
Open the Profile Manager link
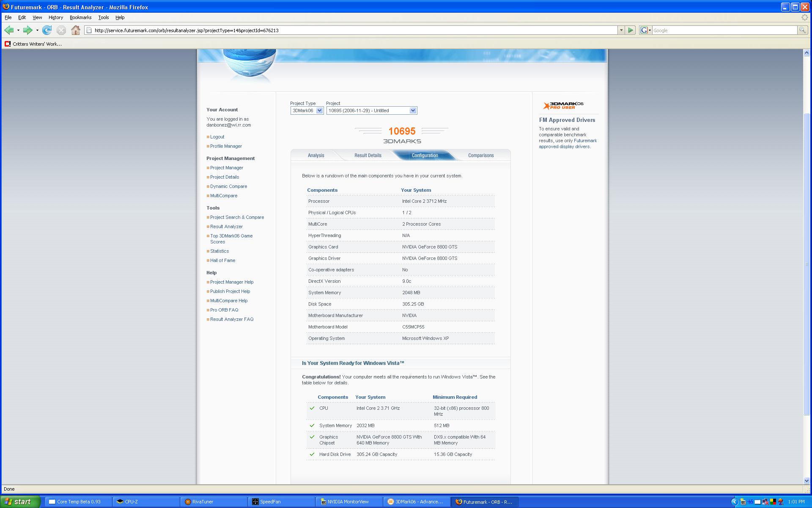[226, 146]
